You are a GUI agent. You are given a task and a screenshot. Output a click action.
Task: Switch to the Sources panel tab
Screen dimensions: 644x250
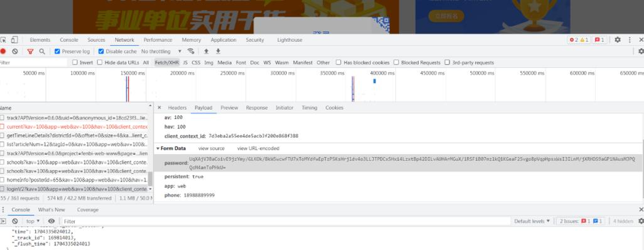pyautogui.click(x=96, y=39)
